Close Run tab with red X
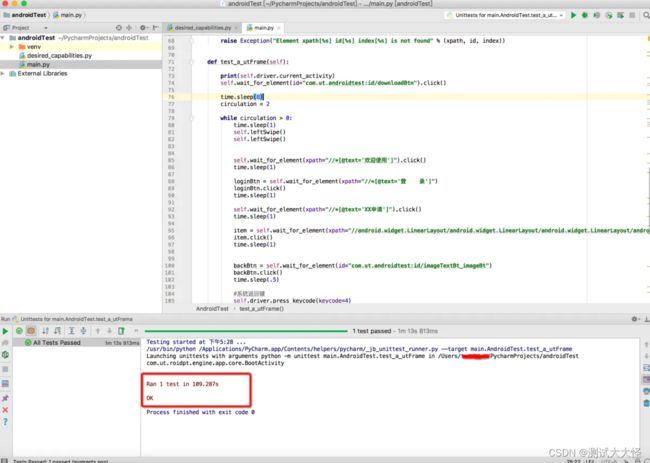650x463 pixels. [5, 410]
